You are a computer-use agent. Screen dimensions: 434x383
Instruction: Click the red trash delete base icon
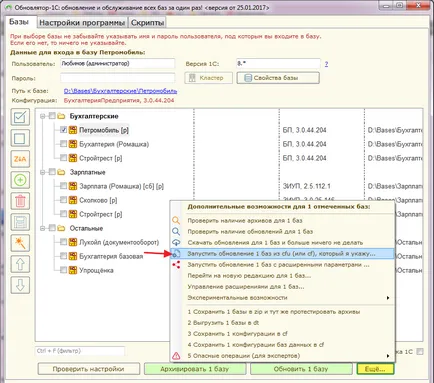(20, 201)
